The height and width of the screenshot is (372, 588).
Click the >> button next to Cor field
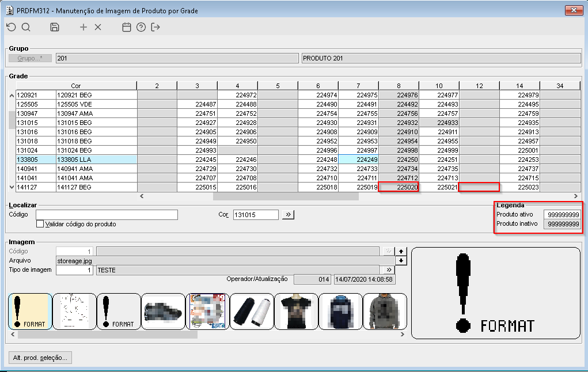tap(288, 214)
